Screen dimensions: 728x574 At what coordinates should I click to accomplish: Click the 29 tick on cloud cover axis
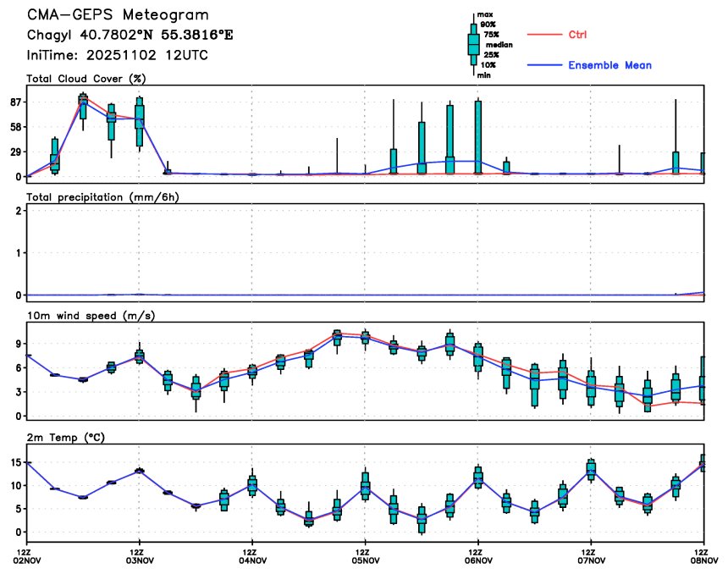(16, 152)
